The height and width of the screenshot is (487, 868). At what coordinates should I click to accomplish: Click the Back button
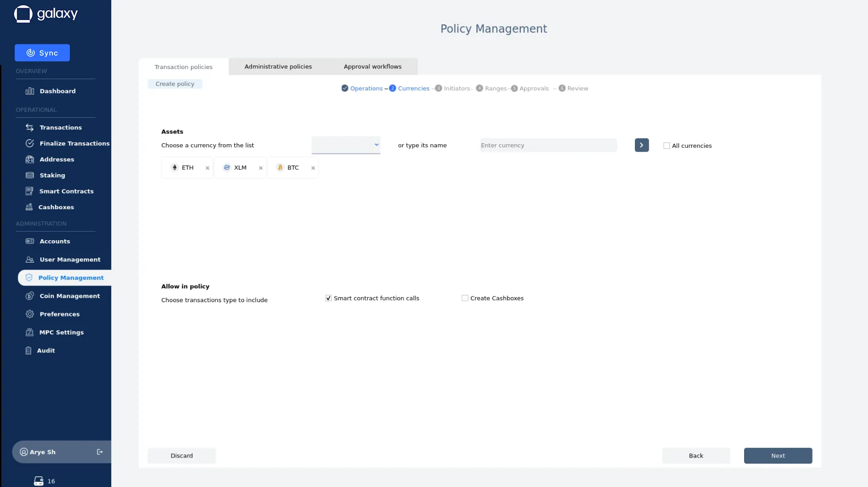coord(696,456)
